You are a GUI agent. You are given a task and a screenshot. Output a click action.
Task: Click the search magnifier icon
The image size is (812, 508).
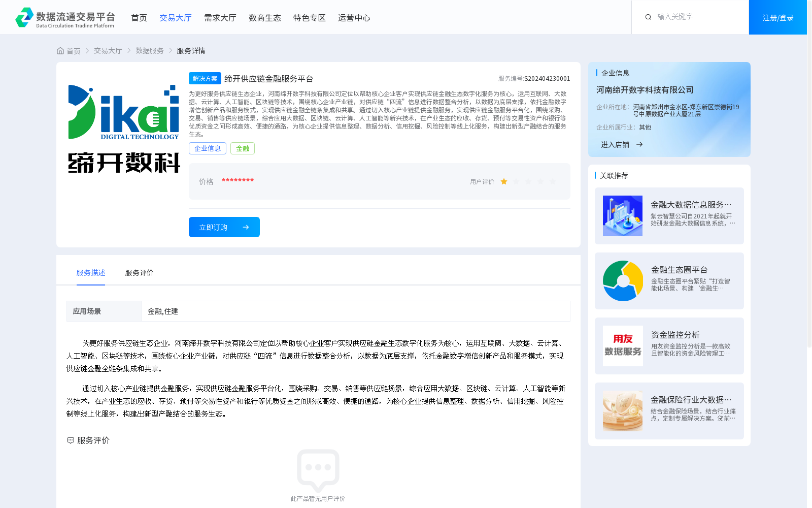[x=648, y=17]
